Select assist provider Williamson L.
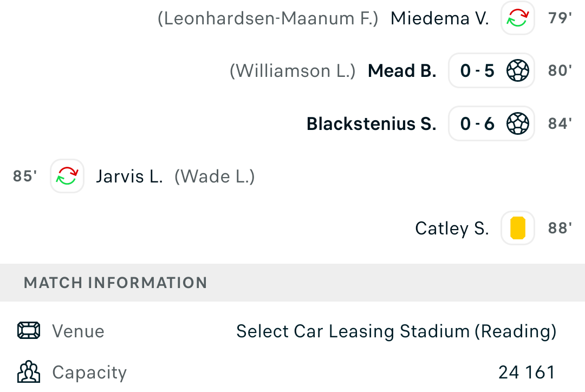 [x=292, y=71]
